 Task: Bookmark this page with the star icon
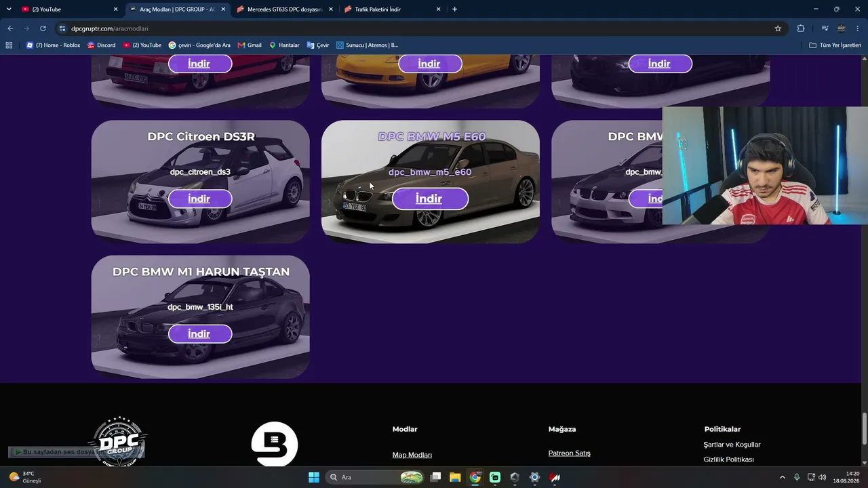click(778, 28)
